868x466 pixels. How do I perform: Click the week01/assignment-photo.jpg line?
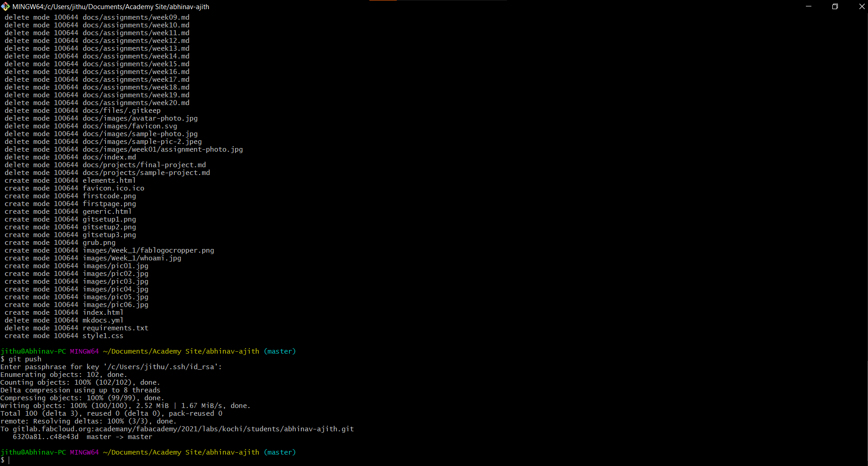[x=124, y=149]
